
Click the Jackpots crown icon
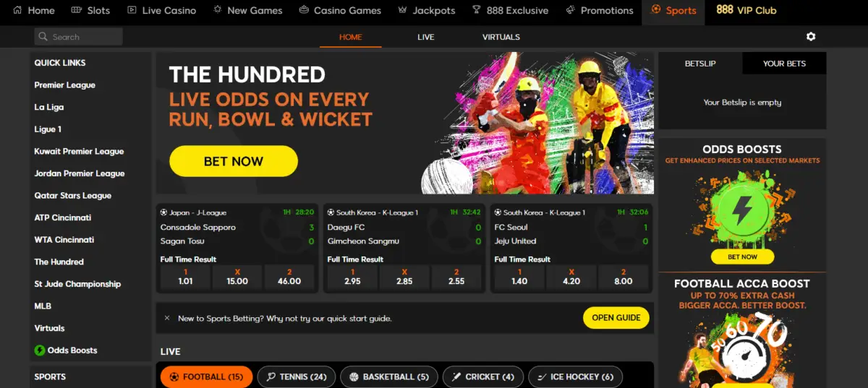(x=403, y=10)
